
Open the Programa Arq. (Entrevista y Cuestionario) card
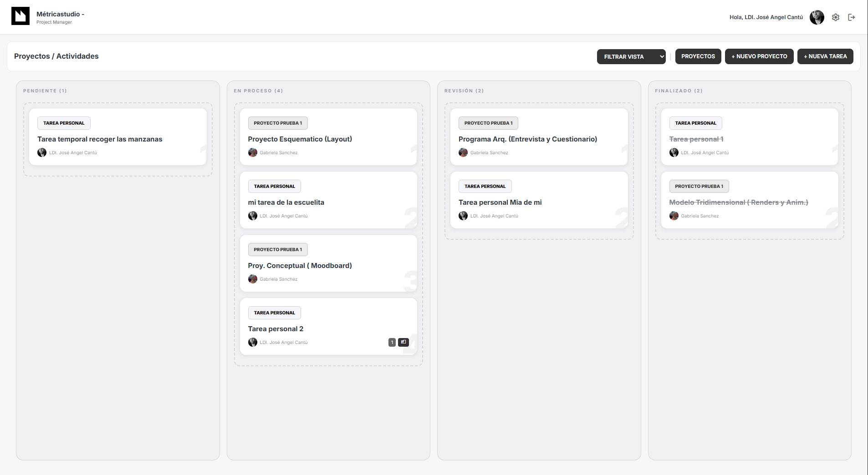[x=527, y=139]
